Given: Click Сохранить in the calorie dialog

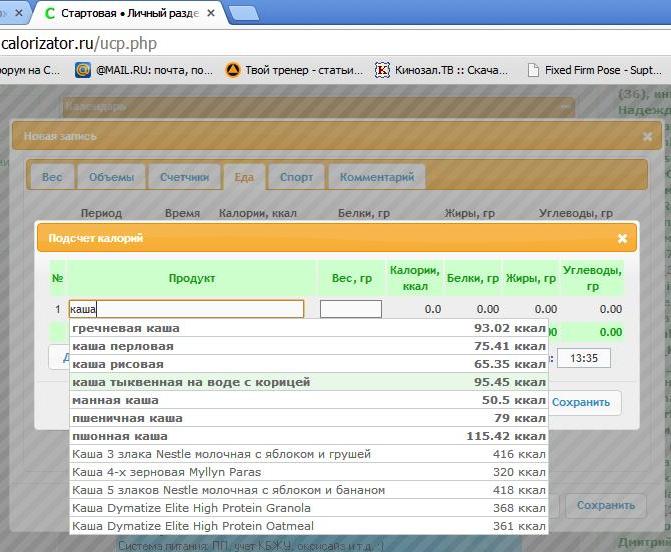Looking at the screenshot, I should point(584,402).
